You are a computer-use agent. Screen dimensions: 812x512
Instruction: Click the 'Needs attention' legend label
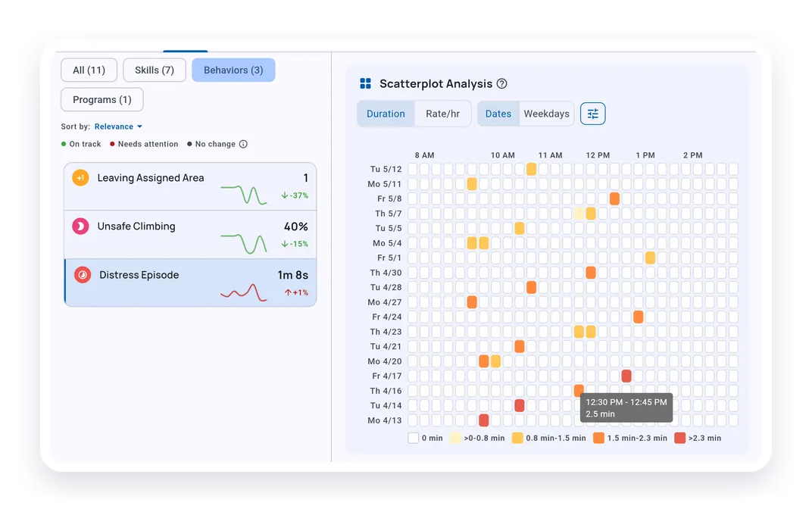148,144
